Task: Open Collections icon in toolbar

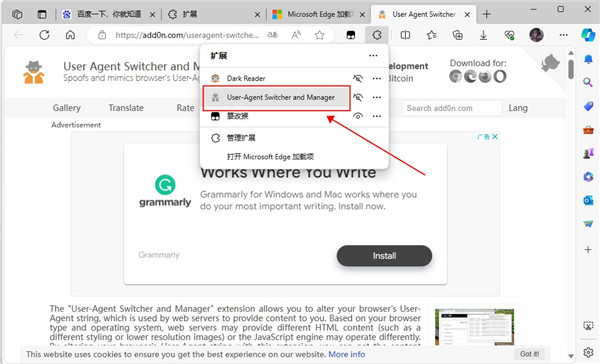Action: click(x=458, y=35)
